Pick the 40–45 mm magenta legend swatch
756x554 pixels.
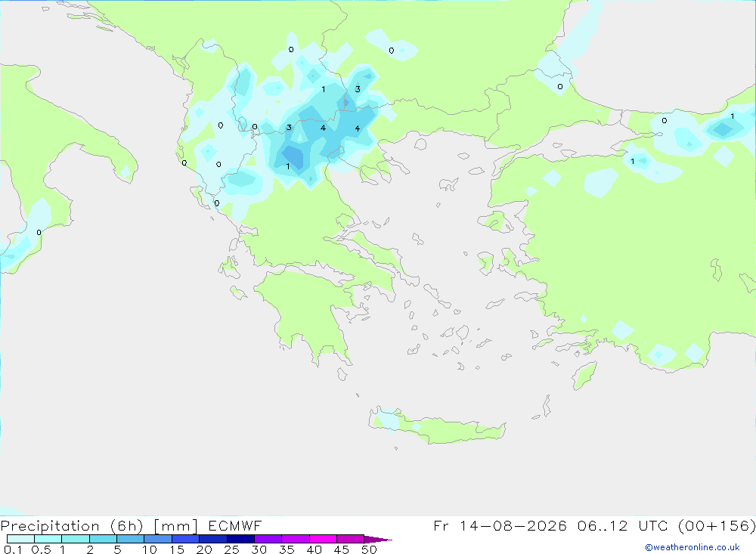point(323,539)
